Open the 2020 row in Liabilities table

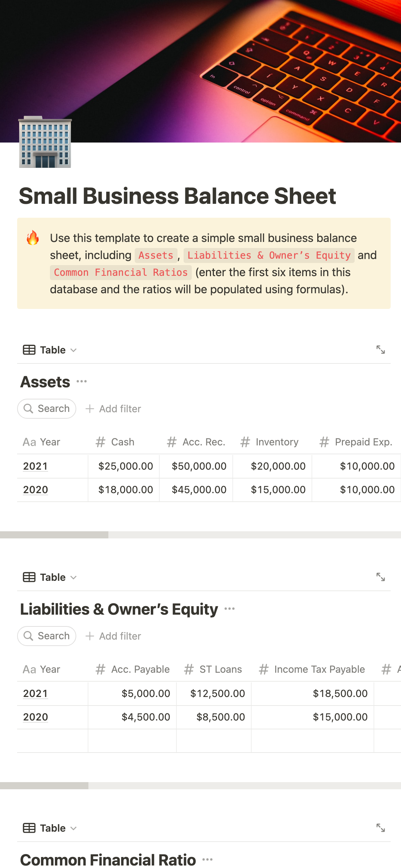pyautogui.click(x=35, y=717)
